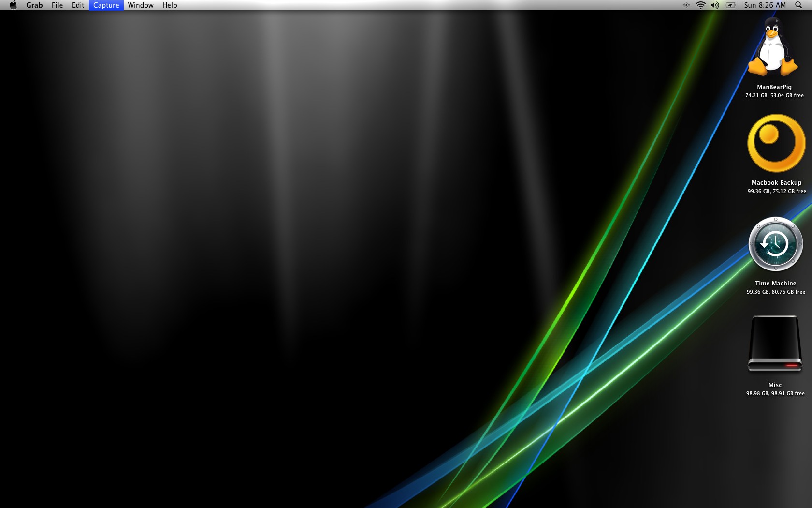
Task: Click the volume speaker icon
Action: coord(715,5)
